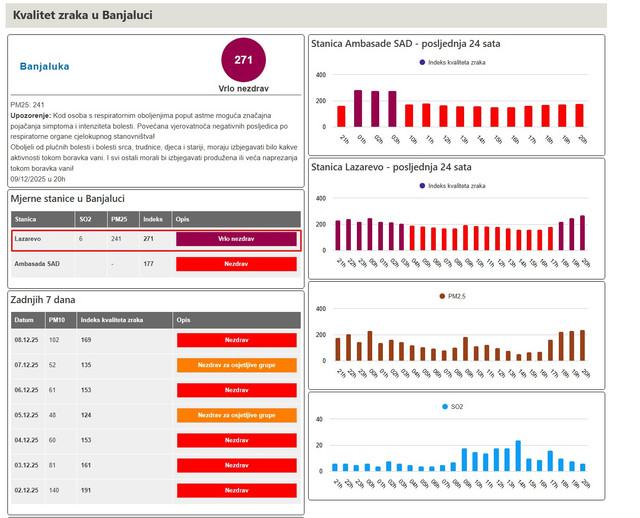Click the date 02.12.25 cell

(x=27, y=490)
